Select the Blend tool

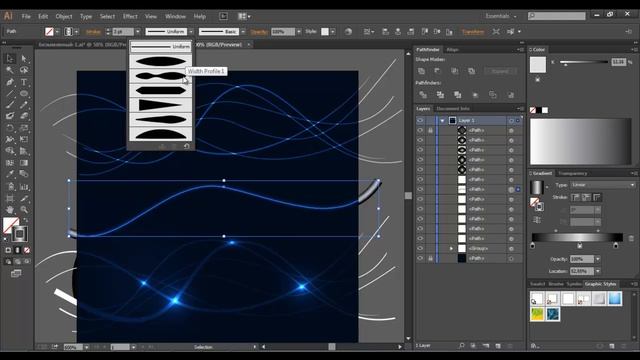[24, 174]
